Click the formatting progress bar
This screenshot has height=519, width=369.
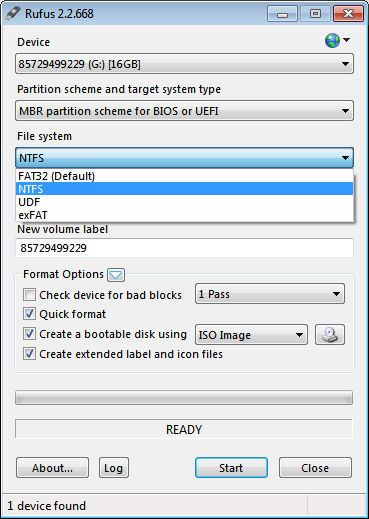pos(184,398)
